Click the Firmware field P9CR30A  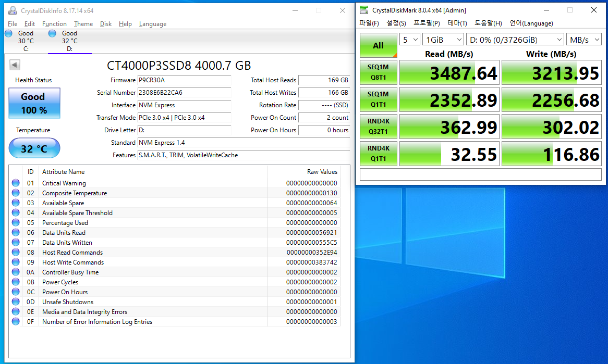pyautogui.click(x=185, y=80)
